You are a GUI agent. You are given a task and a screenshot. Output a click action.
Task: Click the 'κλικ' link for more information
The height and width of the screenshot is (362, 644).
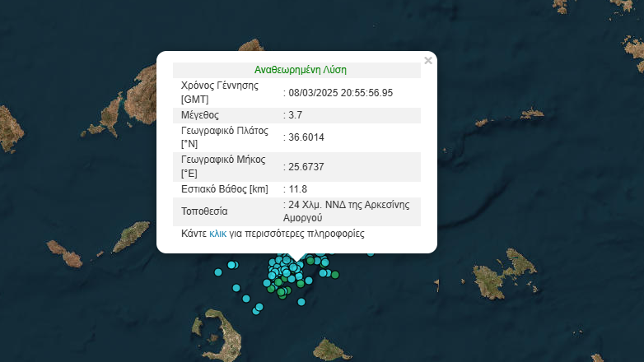coord(218,234)
